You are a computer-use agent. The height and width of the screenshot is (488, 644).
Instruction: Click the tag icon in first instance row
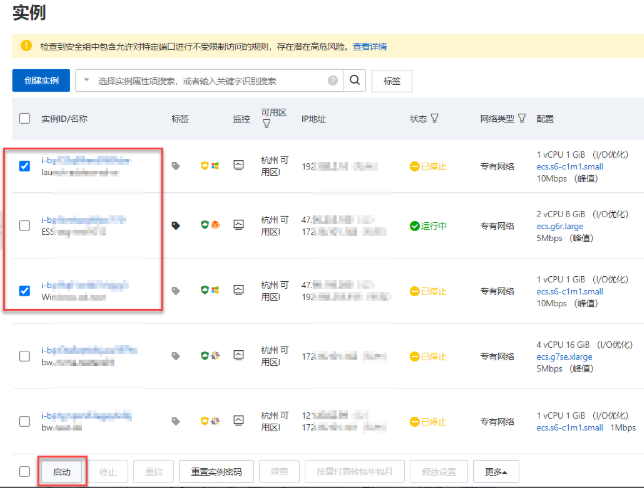[177, 166]
